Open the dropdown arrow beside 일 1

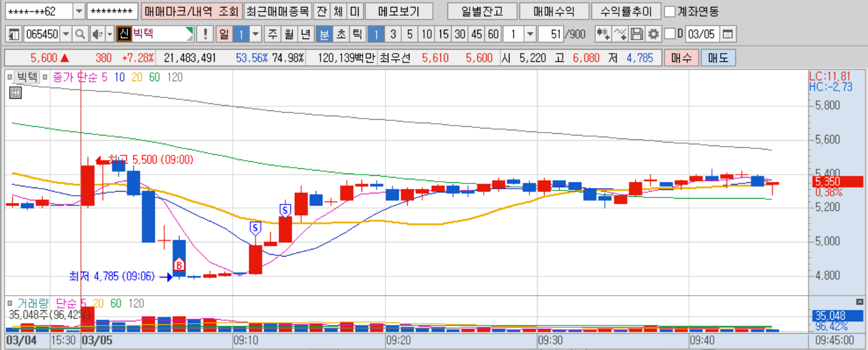click(x=256, y=34)
